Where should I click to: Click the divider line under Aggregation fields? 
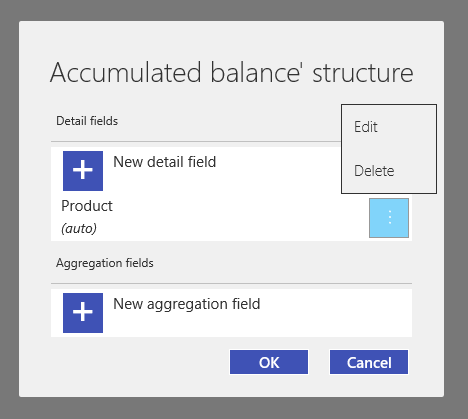(x=231, y=283)
